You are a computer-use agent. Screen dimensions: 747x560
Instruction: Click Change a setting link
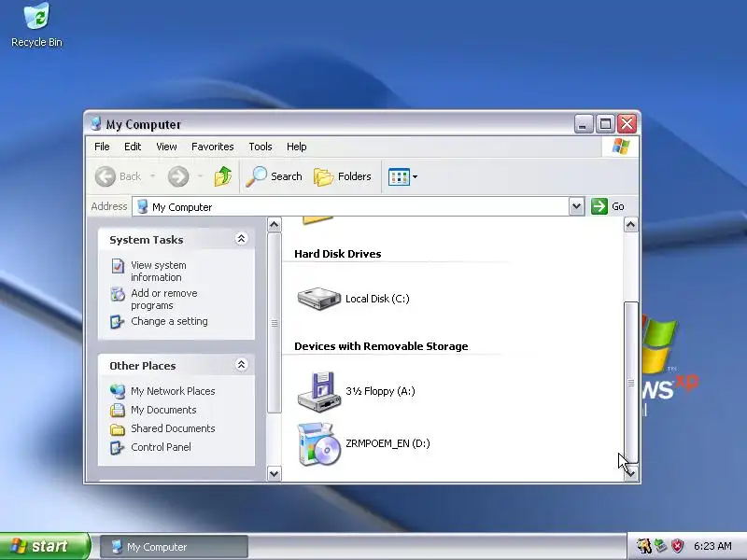(x=169, y=321)
